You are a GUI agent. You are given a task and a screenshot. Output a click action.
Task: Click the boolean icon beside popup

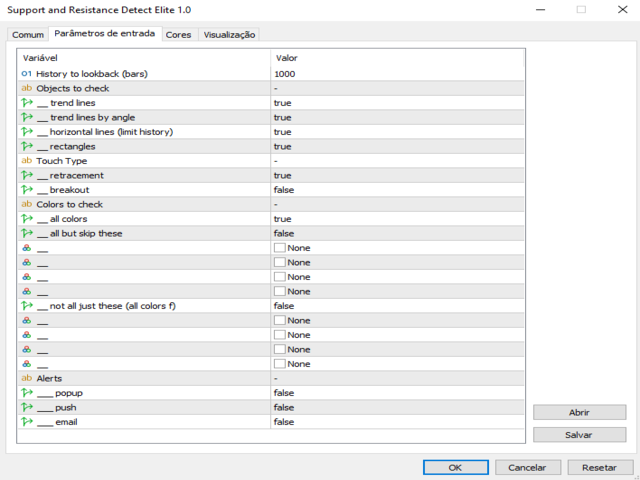[x=27, y=393]
